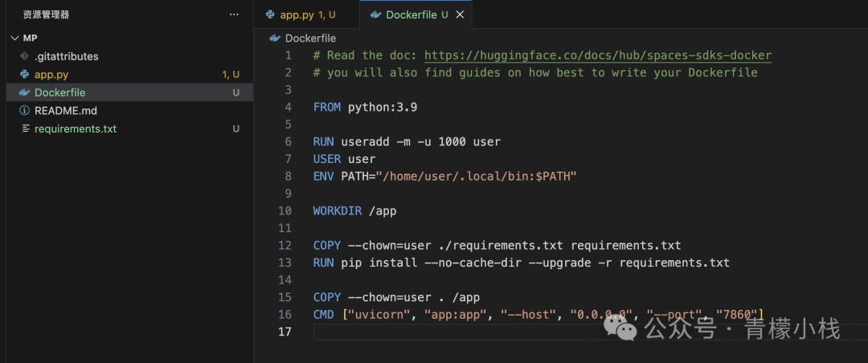868x363 pixels.
Task: Click the info icon beside README.md
Action: tap(24, 111)
